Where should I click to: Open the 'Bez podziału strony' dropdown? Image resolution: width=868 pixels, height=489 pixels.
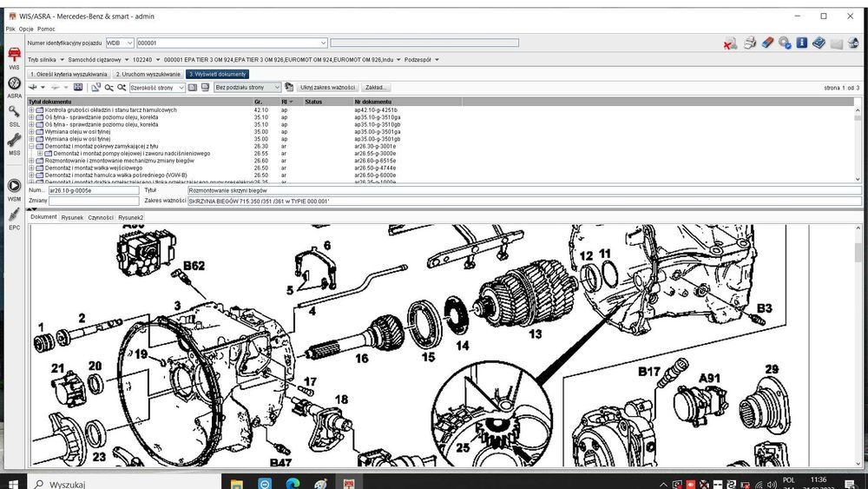[x=247, y=88]
